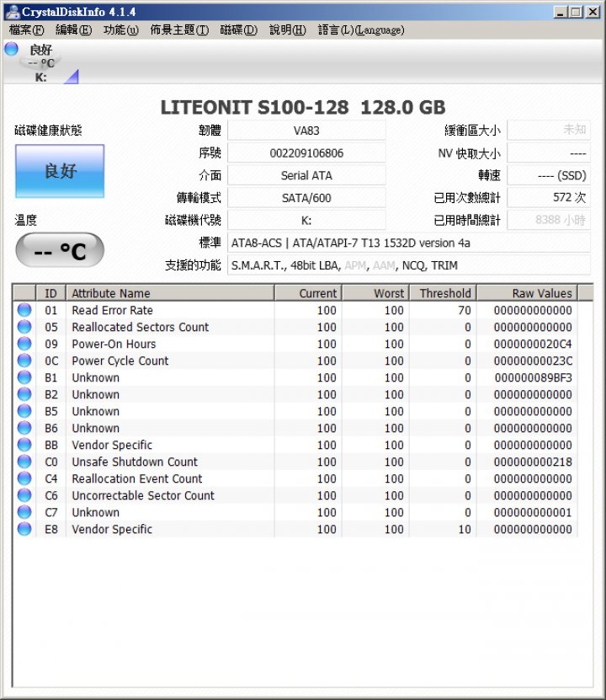Maximize the CrystalDiskInfo window
The image size is (606, 700).
click(x=577, y=12)
